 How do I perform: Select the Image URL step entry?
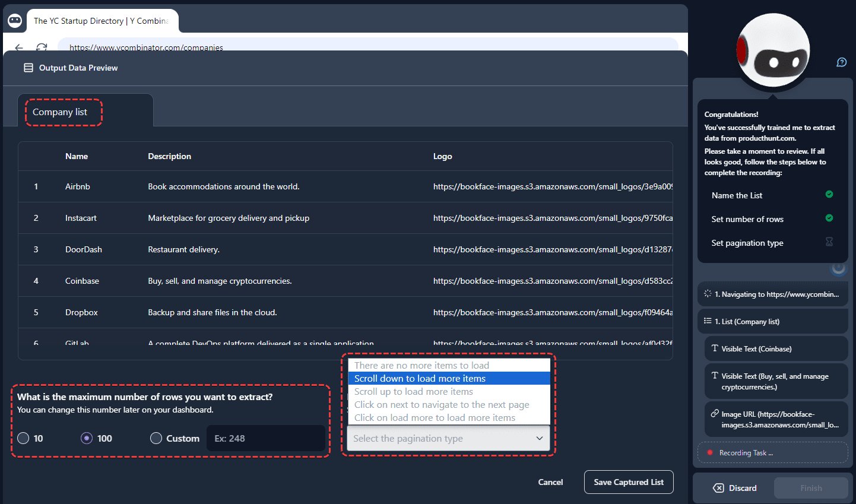(x=776, y=419)
